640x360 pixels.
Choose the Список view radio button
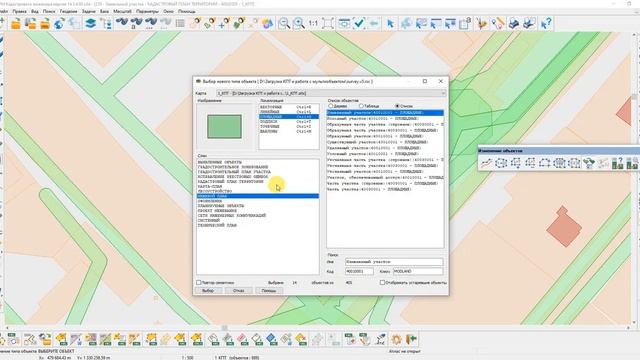(397, 106)
